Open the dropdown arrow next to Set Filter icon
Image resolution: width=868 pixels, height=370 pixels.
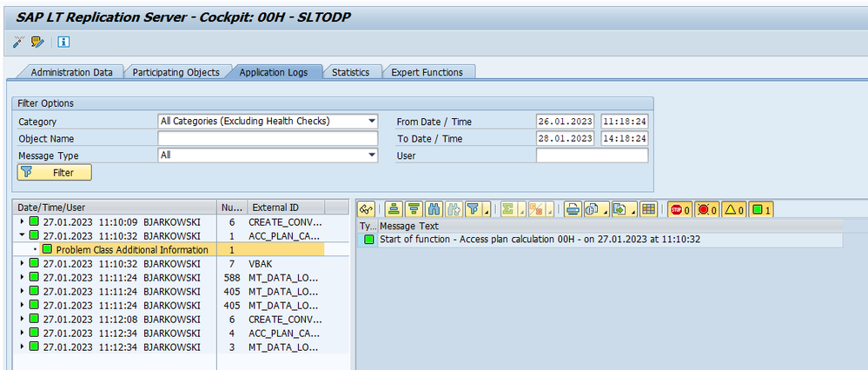click(x=487, y=211)
